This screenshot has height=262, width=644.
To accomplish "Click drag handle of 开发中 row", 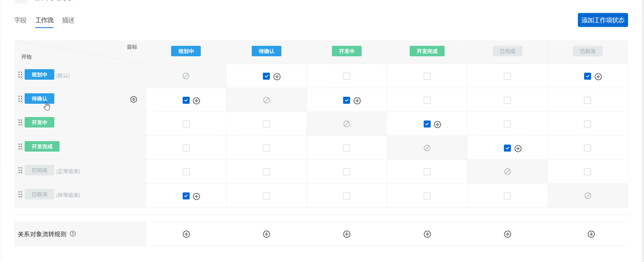I will pos(20,123).
